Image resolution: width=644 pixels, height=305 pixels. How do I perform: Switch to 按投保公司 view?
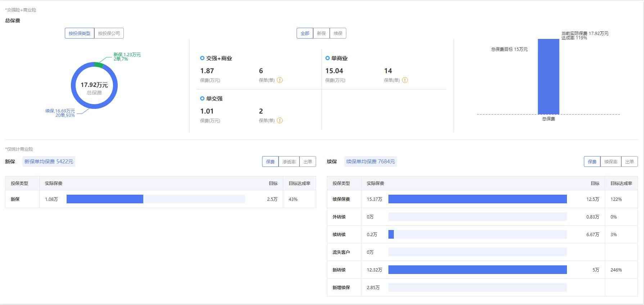pos(109,33)
